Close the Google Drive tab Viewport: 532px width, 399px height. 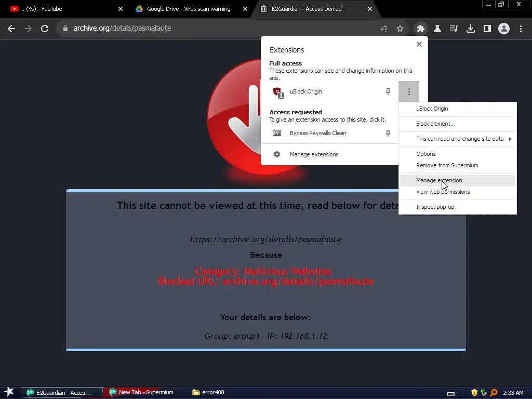[245, 9]
